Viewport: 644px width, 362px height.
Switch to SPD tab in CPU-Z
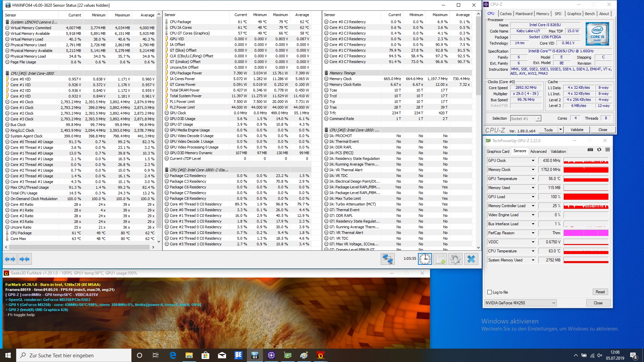[x=558, y=14]
